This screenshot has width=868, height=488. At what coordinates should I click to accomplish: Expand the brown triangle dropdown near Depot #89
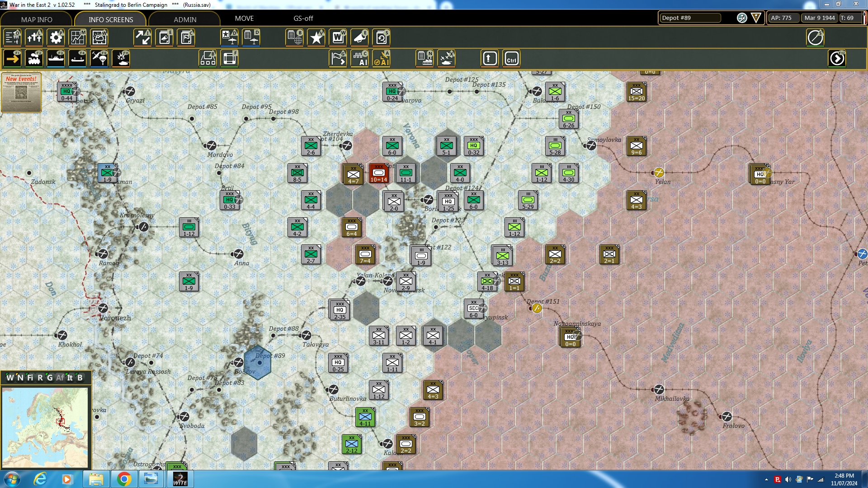tap(756, 18)
